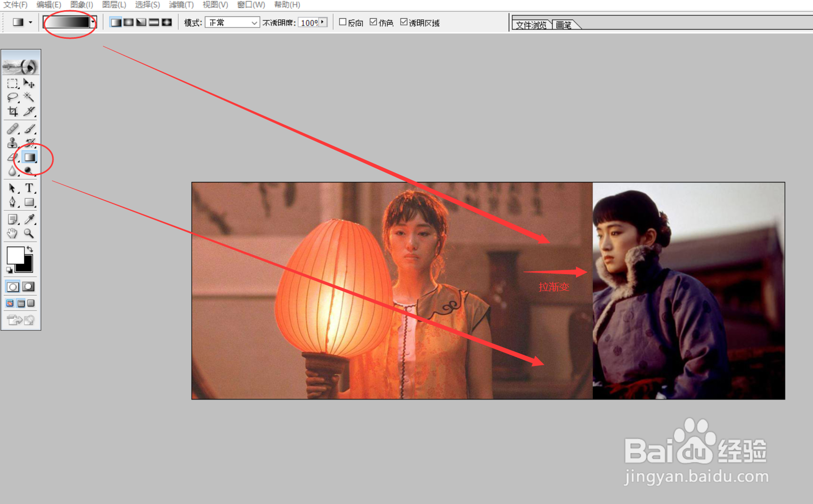Open the 编辑(E) menu

click(48, 5)
